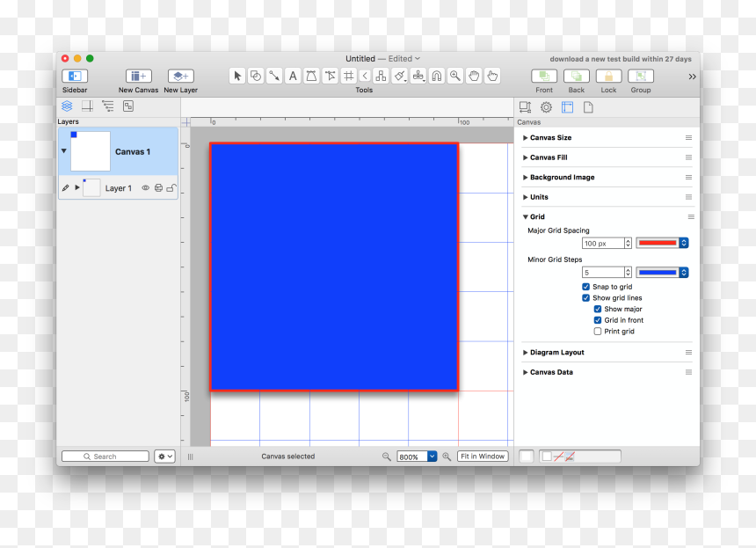Show more toolbar items via double chevron

692,77
